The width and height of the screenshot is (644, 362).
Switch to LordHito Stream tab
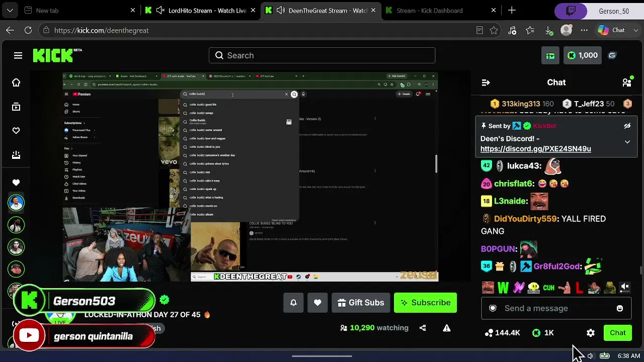point(201,11)
